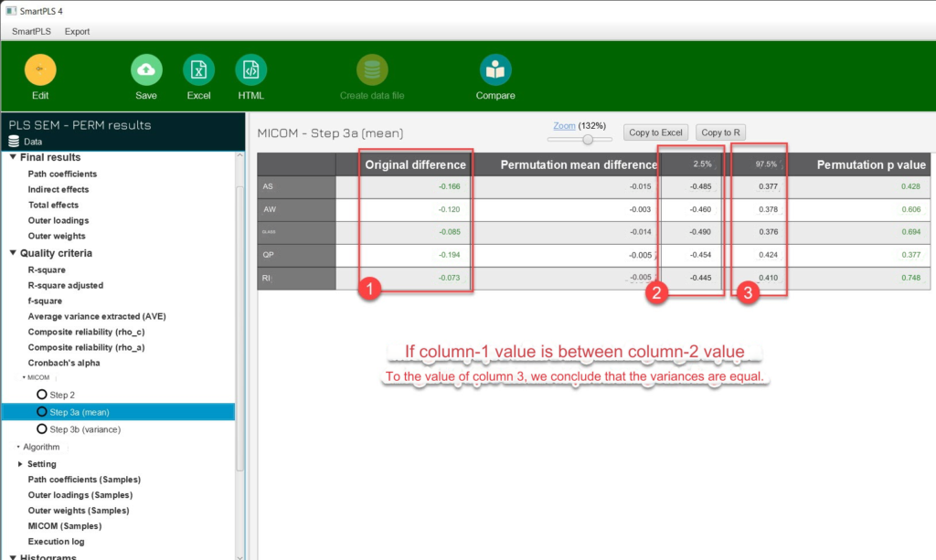
Task: Click the Save cloud icon
Action: (146, 70)
